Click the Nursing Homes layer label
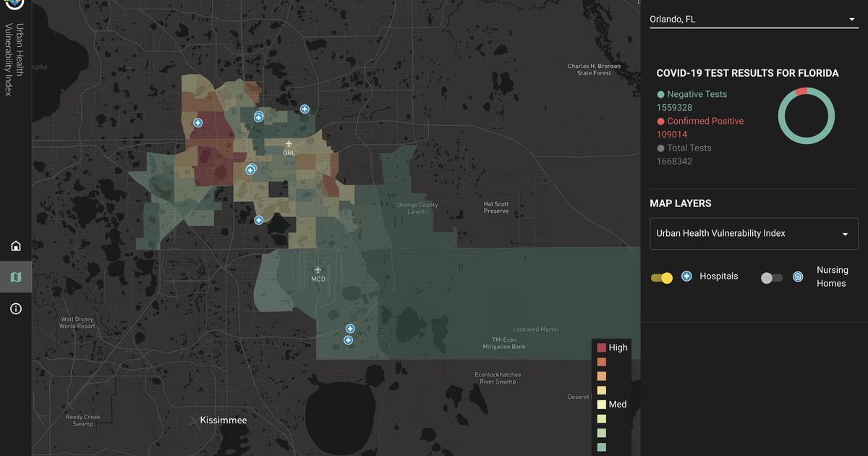Viewport: 868px width, 456px height. [x=832, y=276]
